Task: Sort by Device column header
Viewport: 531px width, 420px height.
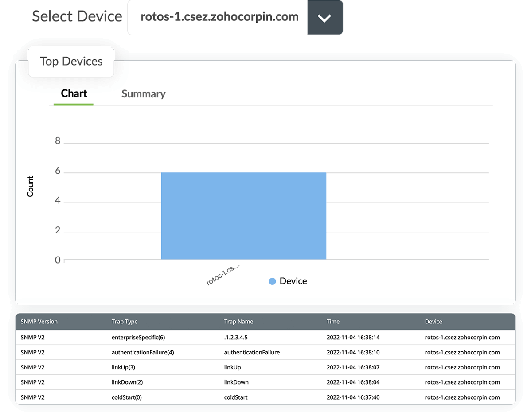Action: 433,322
